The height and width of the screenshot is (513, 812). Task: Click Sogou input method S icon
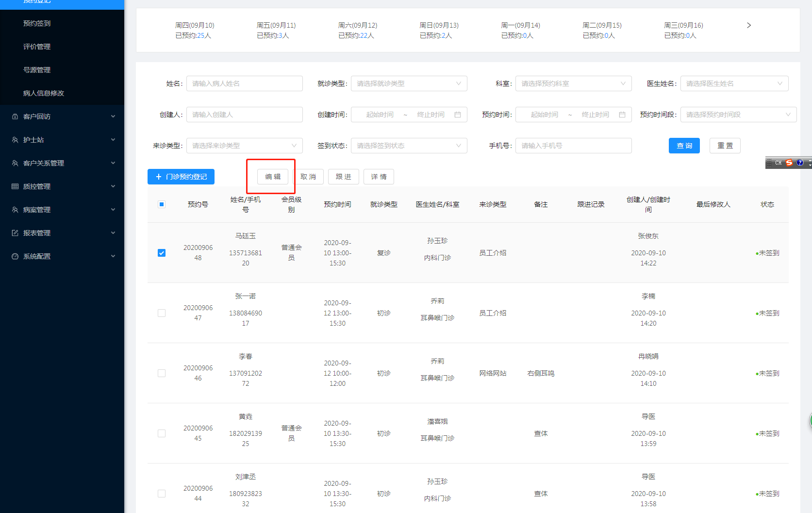(x=789, y=163)
